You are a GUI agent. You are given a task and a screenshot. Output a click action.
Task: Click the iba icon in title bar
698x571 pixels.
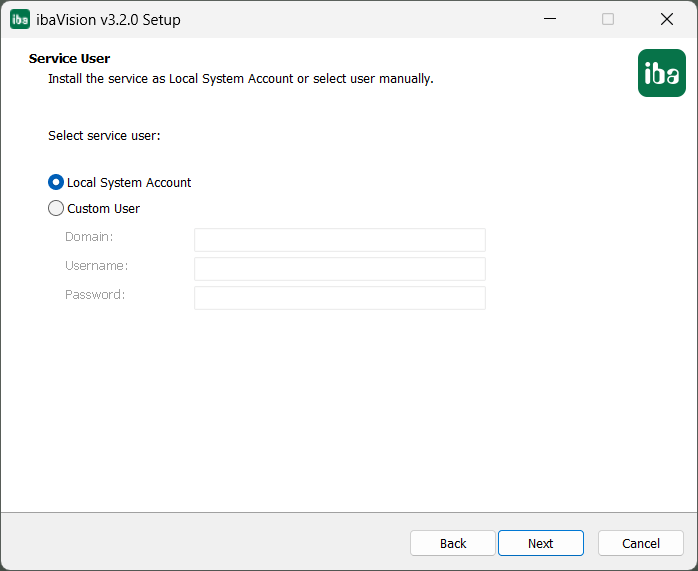20,19
